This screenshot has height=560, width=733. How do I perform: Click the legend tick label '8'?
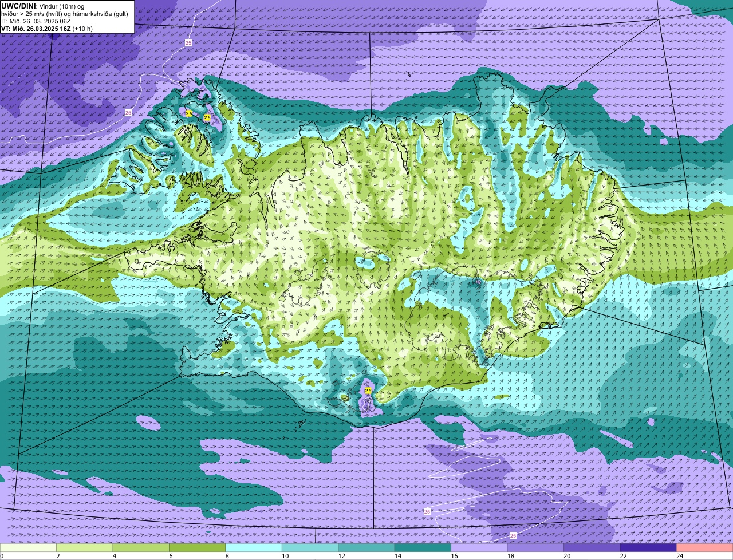click(x=227, y=556)
